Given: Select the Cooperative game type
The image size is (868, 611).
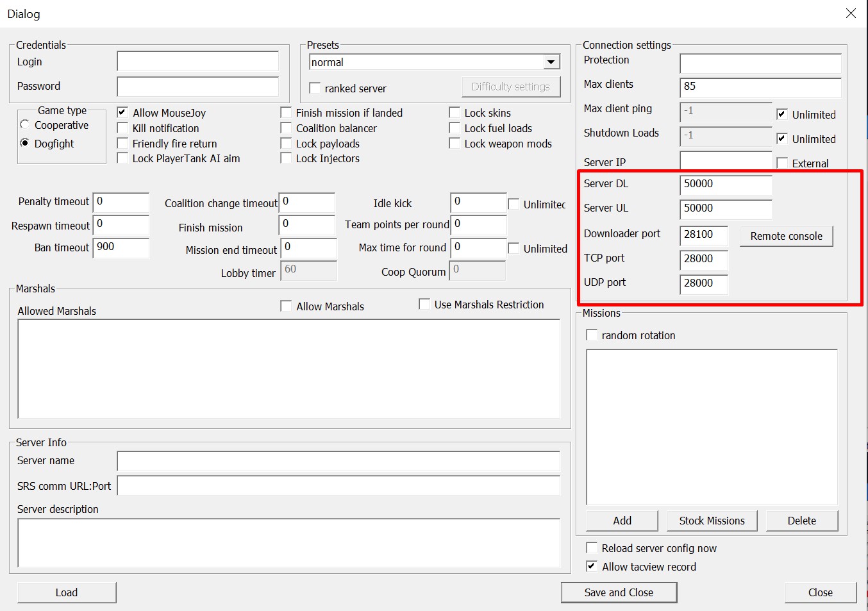Looking at the screenshot, I should (25, 125).
